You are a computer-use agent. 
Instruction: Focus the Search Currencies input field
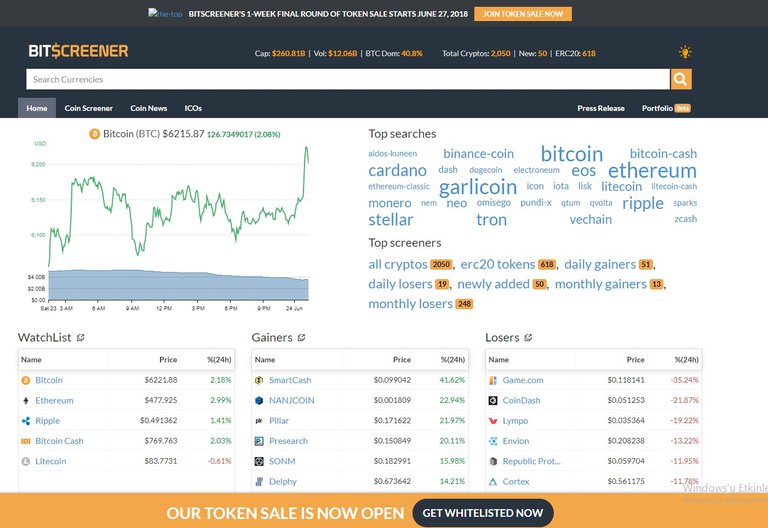pos(348,79)
